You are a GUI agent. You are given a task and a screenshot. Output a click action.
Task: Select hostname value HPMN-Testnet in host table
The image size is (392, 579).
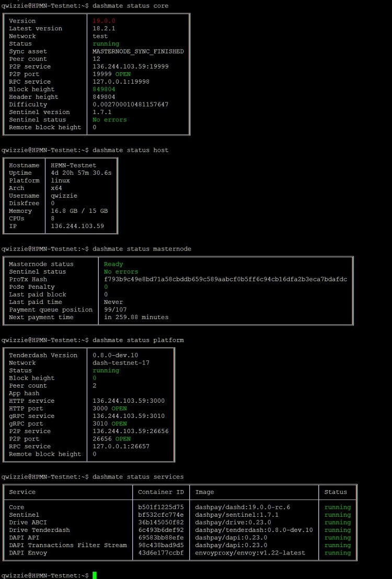pyautogui.click(x=74, y=165)
